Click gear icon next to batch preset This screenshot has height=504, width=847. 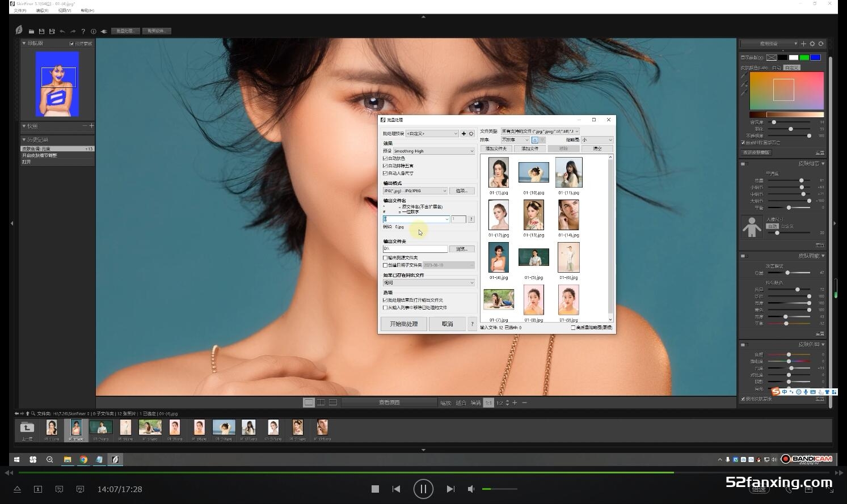tap(471, 134)
